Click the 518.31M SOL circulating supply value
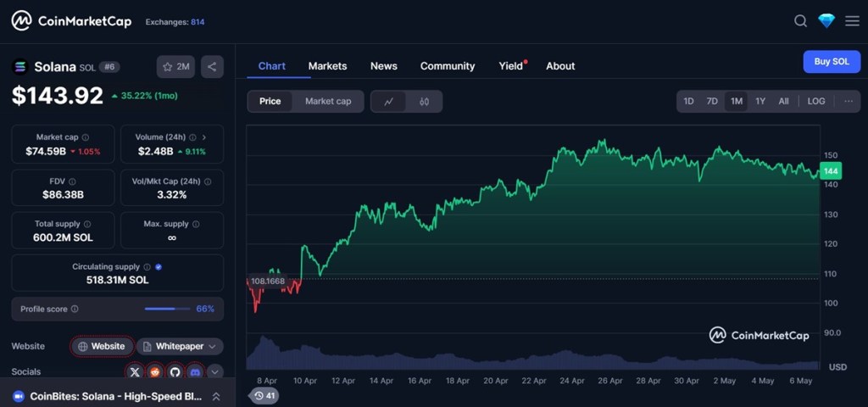The height and width of the screenshot is (407, 868). (x=117, y=280)
